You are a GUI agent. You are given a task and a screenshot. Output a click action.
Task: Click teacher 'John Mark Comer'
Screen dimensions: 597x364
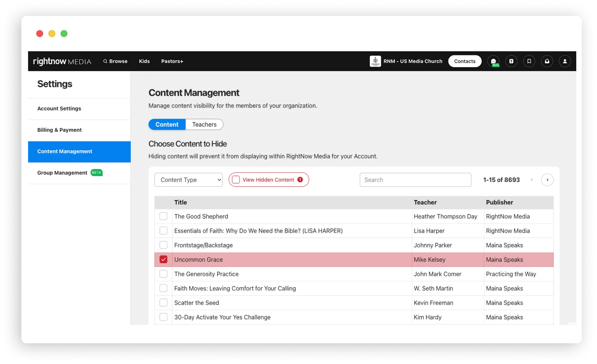[x=438, y=274]
